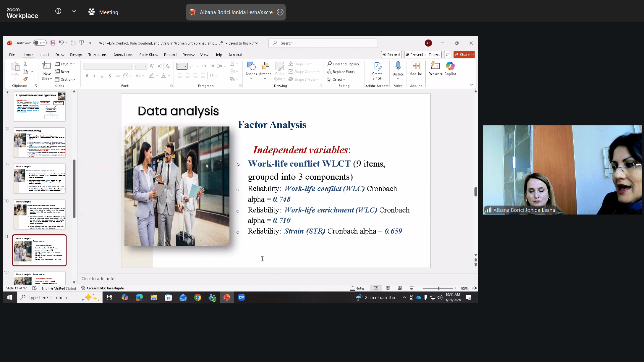The image size is (644, 362).
Task: Open the Share dropdown arrow
Action: [x=472, y=55]
